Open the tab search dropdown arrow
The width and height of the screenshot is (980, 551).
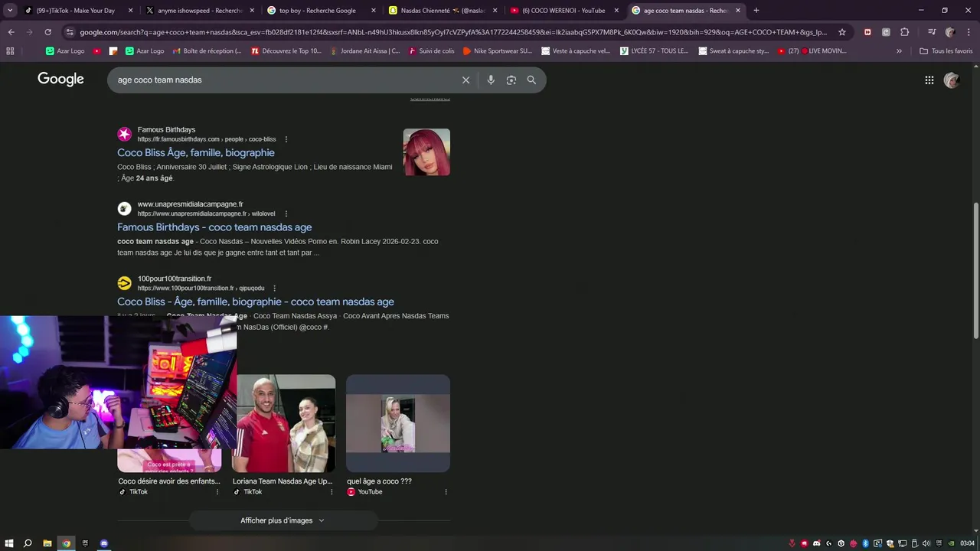point(10,11)
